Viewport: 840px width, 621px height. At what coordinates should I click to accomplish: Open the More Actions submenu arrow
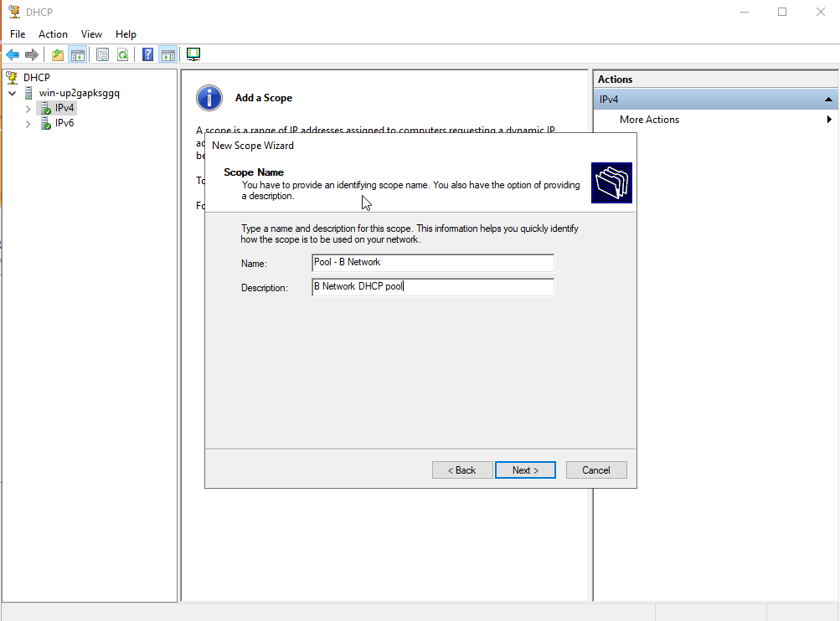tap(829, 120)
